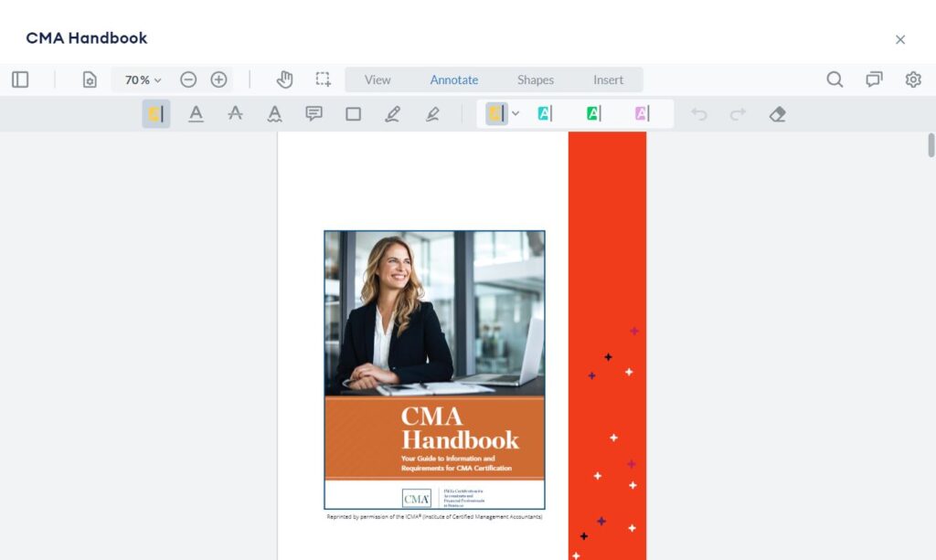Open the settings gear menu
This screenshot has width=936, height=560.
click(913, 79)
